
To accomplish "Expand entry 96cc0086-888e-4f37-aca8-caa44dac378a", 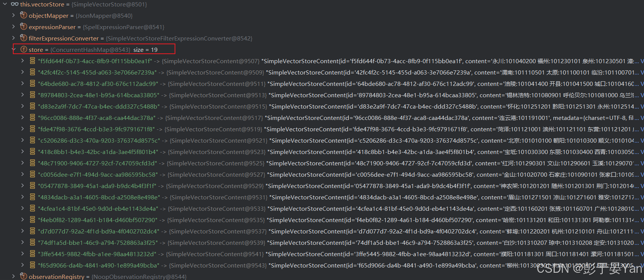I will point(23,118).
